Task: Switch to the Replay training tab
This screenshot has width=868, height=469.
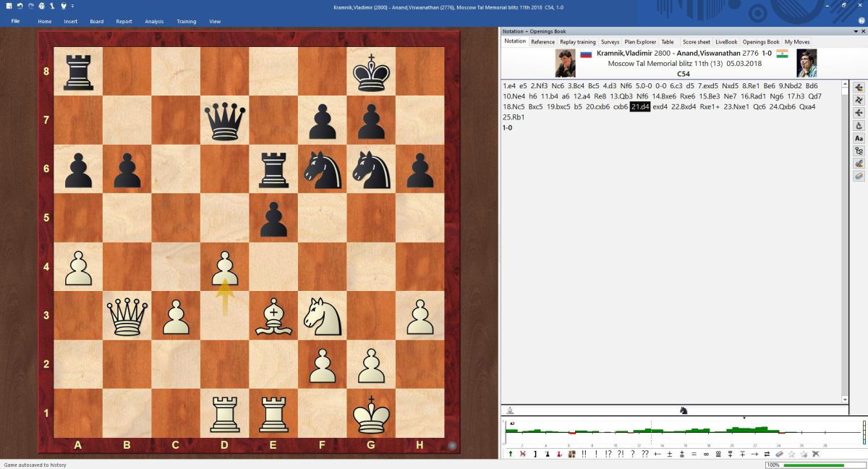Action: tap(577, 42)
